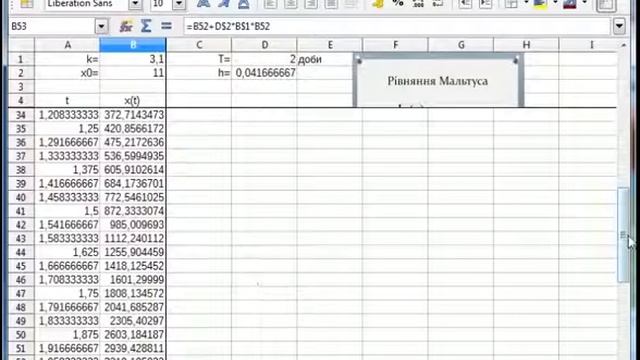640x360 pixels.
Task: Select the cell with 'k=' label
Action: click(67, 59)
